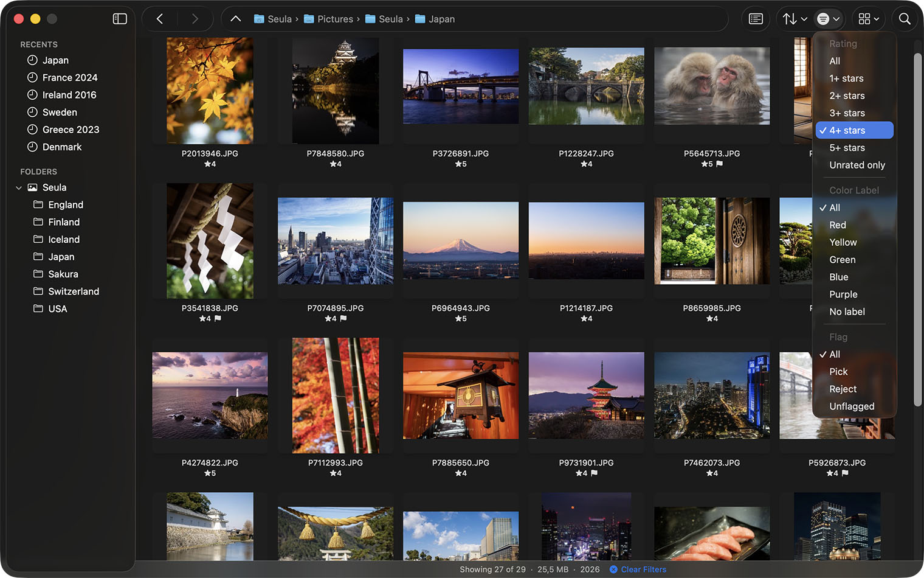
Task: Open the sort order dropdown
Action: (x=795, y=19)
